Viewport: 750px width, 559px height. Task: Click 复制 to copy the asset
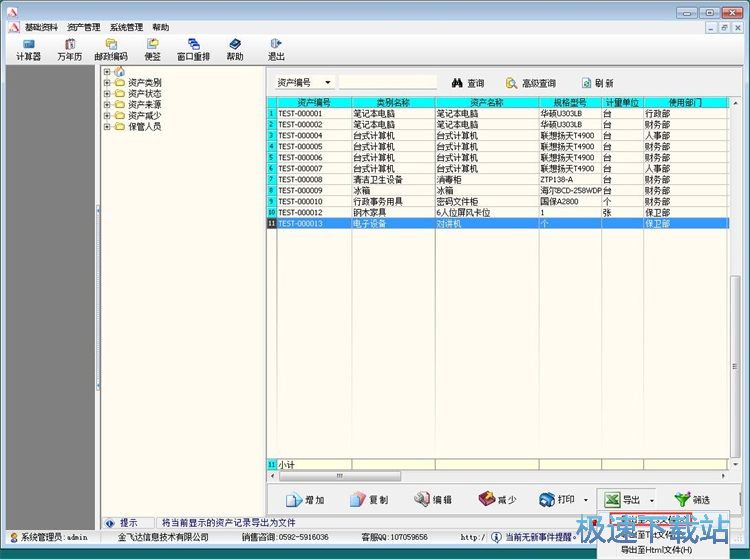coord(369,500)
